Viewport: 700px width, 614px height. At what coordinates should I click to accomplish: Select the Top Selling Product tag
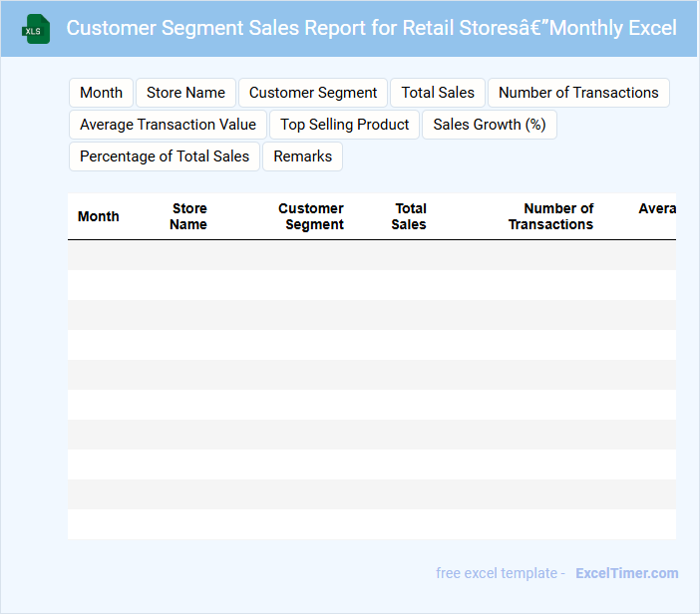click(345, 125)
